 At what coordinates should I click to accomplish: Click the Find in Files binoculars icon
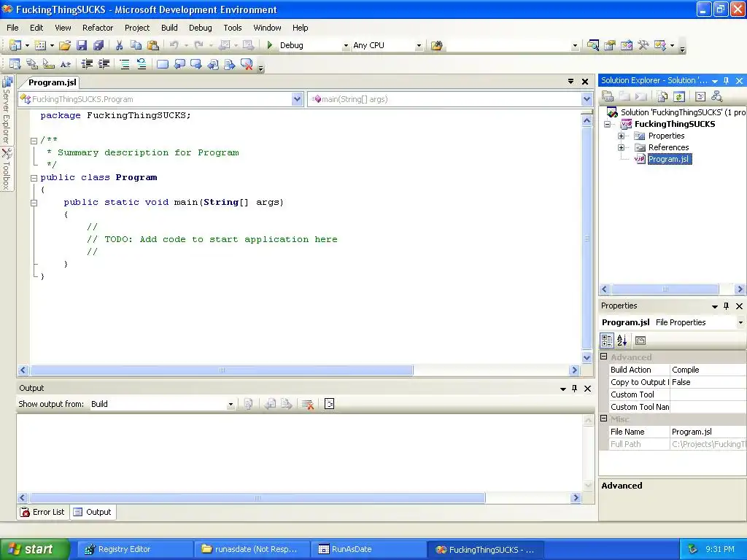tap(436, 45)
